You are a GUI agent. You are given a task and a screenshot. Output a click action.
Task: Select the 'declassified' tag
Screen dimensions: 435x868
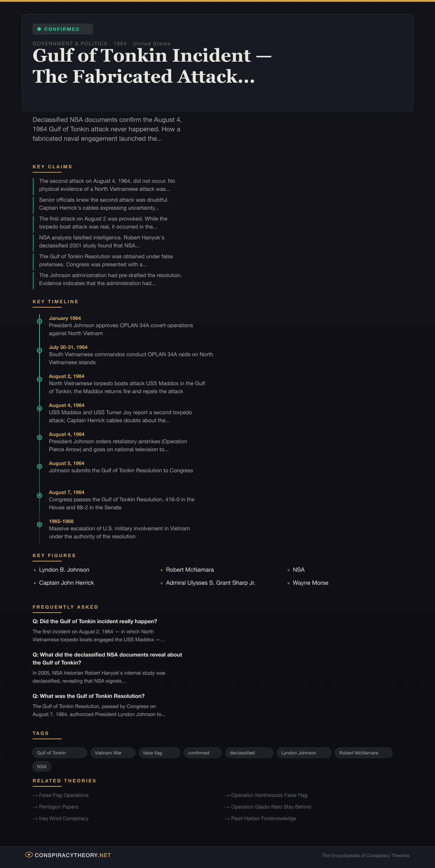249,753
